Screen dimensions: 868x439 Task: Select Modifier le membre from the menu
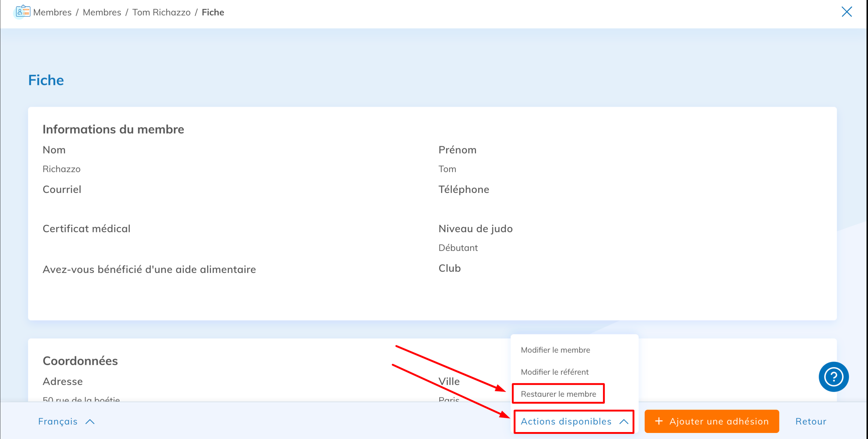(555, 350)
